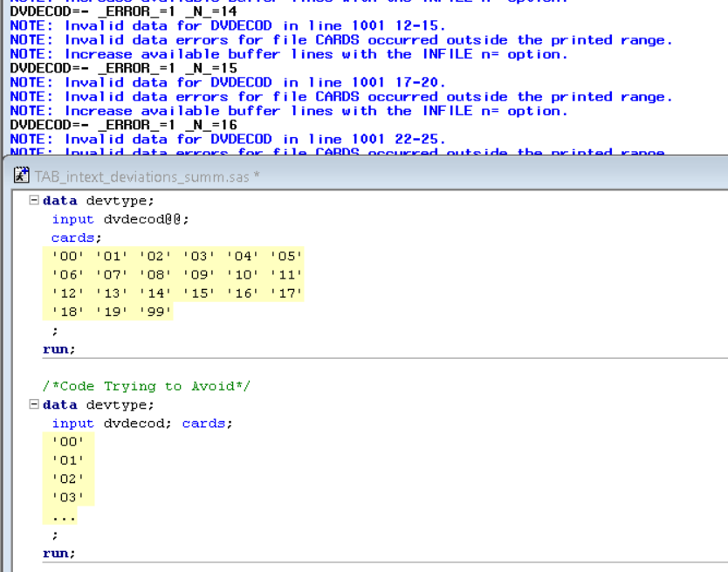
Task: Place cursor on 'input dvdecod@@;' line
Action: [120, 219]
